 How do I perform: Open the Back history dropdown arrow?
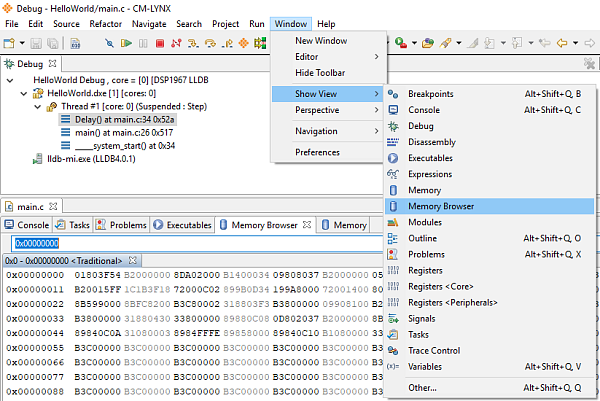576,43
